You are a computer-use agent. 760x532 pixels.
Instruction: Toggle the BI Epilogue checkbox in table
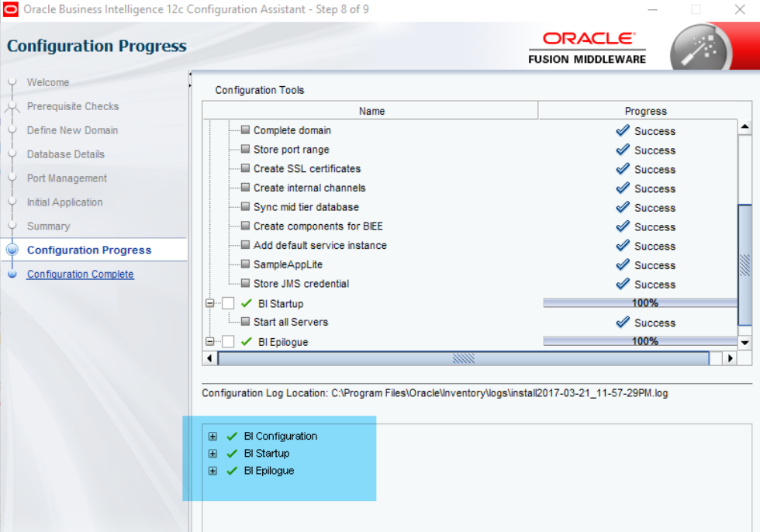[228, 341]
